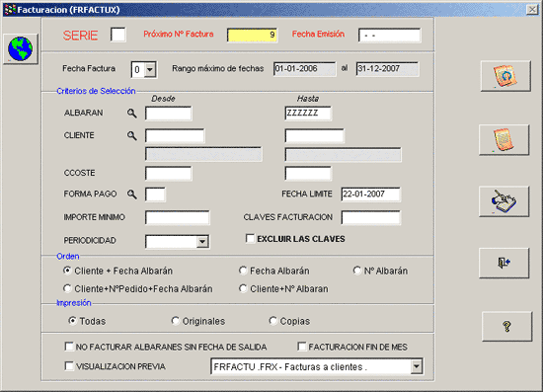Click the gray CLIENTE Desde name field
The height and width of the screenshot is (392, 543).
[203, 154]
